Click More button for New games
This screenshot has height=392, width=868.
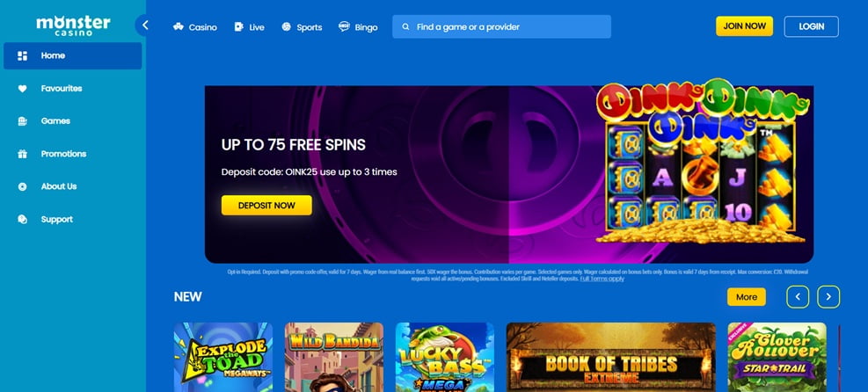[747, 297]
